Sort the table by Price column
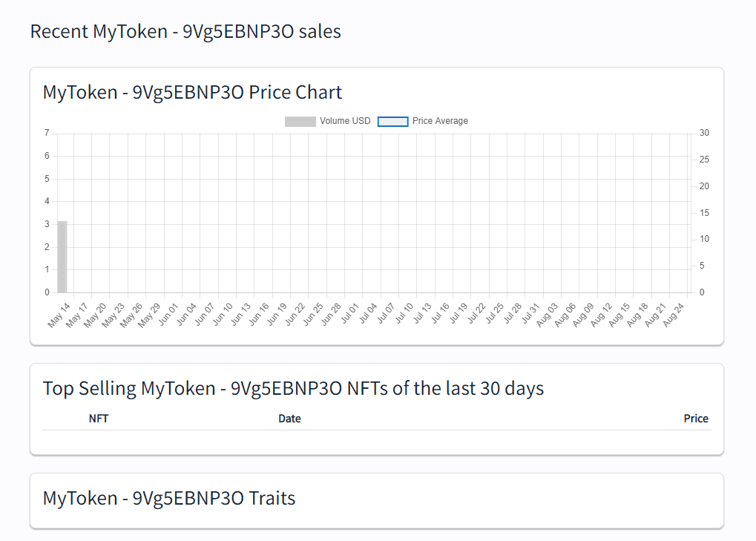 tap(696, 419)
